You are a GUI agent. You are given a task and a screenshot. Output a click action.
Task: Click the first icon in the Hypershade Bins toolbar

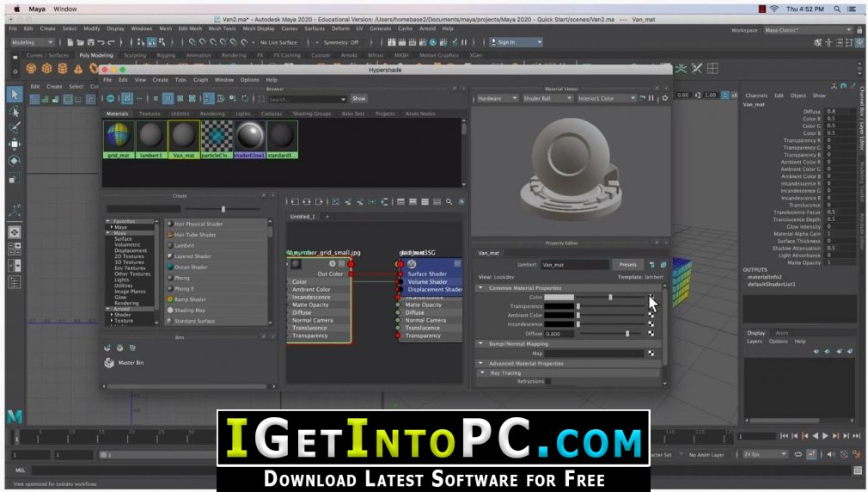click(x=108, y=348)
